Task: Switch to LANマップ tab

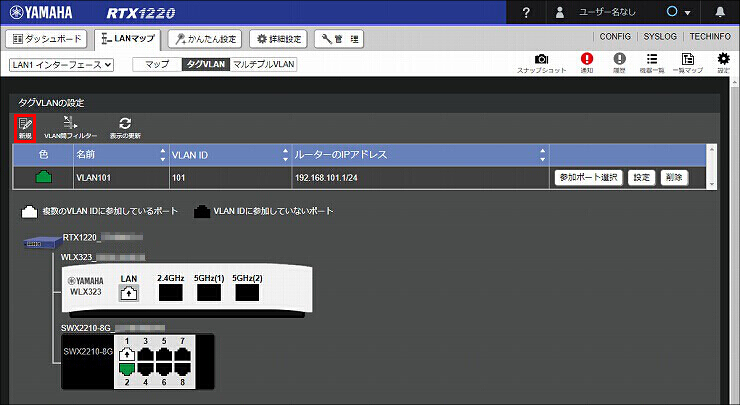Action: point(127,39)
